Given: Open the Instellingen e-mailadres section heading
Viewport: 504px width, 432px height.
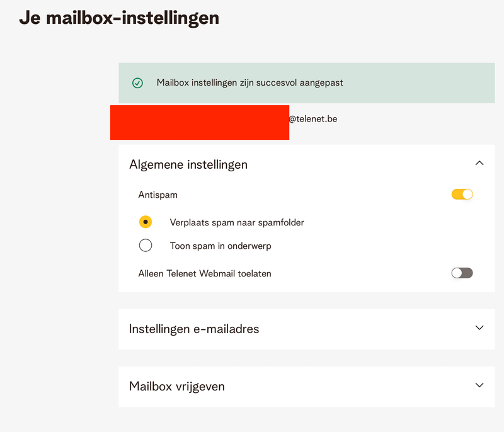Looking at the screenshot, I should pyautogui.click(x=194, y=329).
